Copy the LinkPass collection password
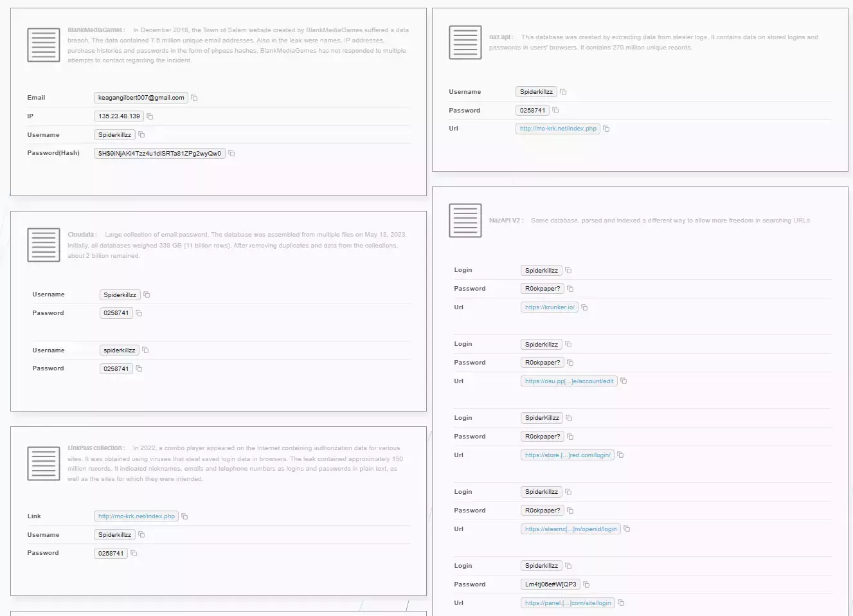The width and height of the screenshot is (853, 616). pos(134,554)
